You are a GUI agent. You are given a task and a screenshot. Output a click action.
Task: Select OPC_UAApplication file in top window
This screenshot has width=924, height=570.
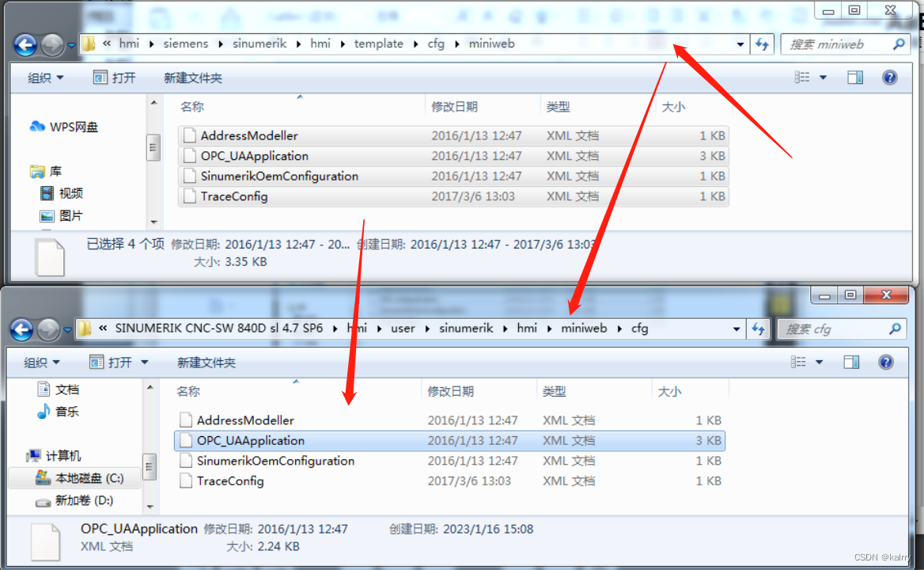click(453, 156)
